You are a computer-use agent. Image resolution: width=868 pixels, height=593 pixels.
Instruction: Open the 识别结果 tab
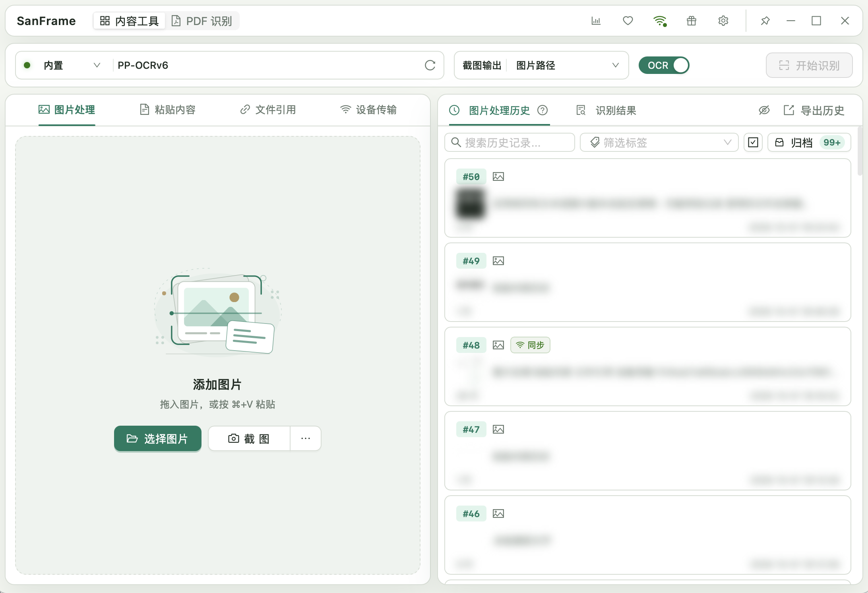tap(606, 110)
